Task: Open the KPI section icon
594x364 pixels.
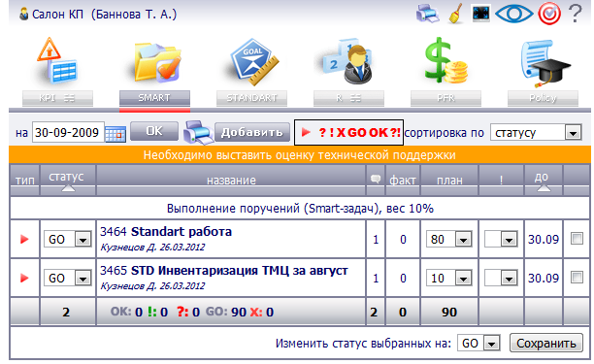Action: click(57, 60)
